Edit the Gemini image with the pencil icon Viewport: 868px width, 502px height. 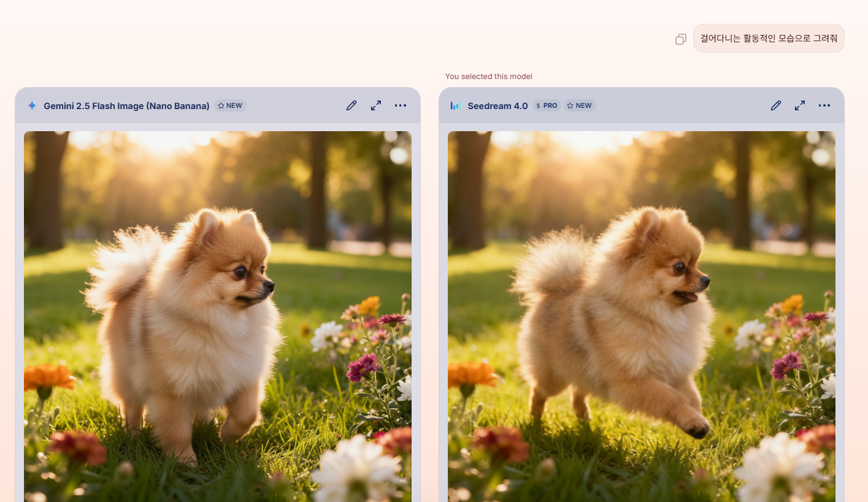[351, 105]
